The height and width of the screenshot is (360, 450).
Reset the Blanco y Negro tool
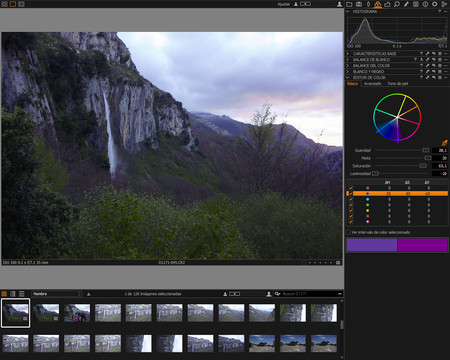coord(434,71)
